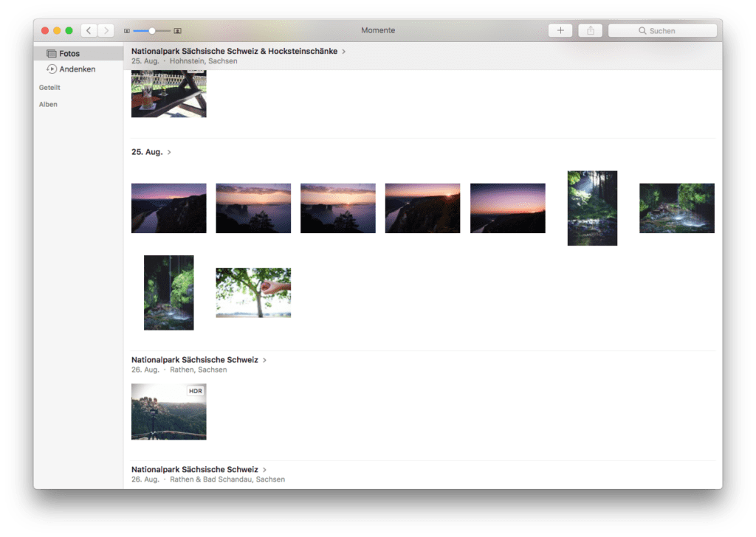
Task: Open Nationalpark Sächsische Schweiz moment in Rathen, Sachsen
Action: click(x=195, y=360)
